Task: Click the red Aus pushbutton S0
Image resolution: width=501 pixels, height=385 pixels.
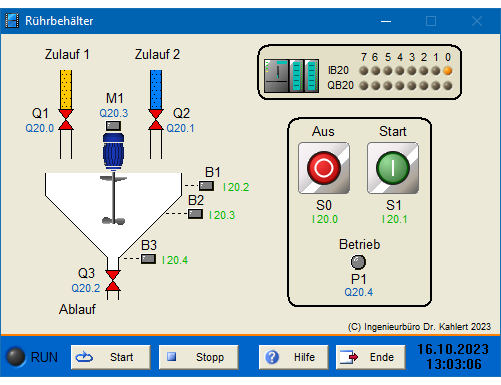Action: [324, 168]
